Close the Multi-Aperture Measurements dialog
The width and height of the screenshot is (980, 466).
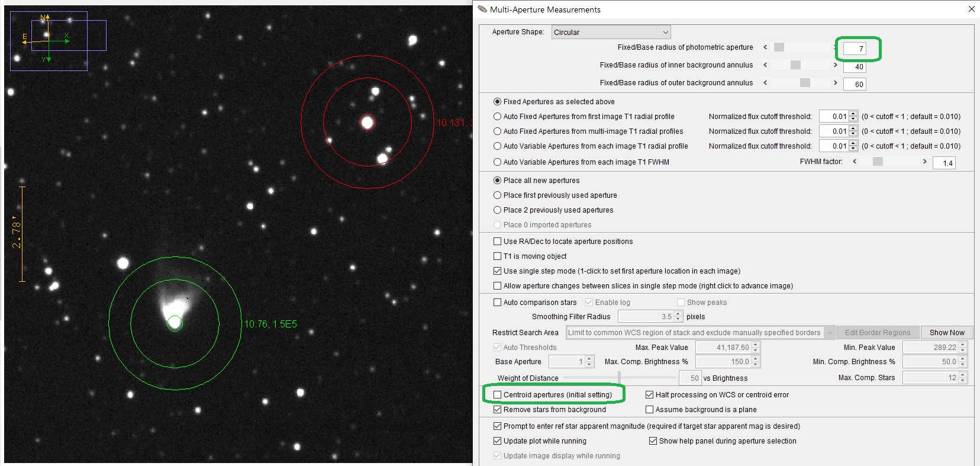[971, 9]
